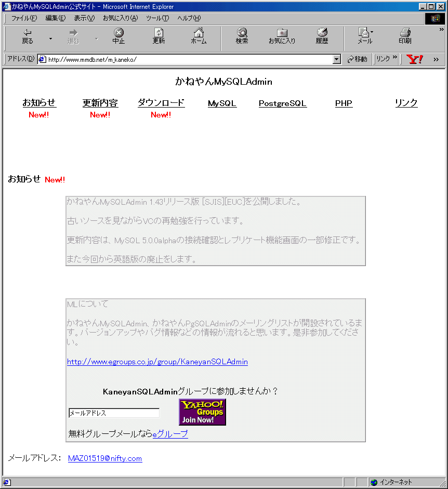Click the かねやんMySQLAdmin page heading
Viewport: 448px width, 489px height.
pyautogui.click(x=223, y=82)
